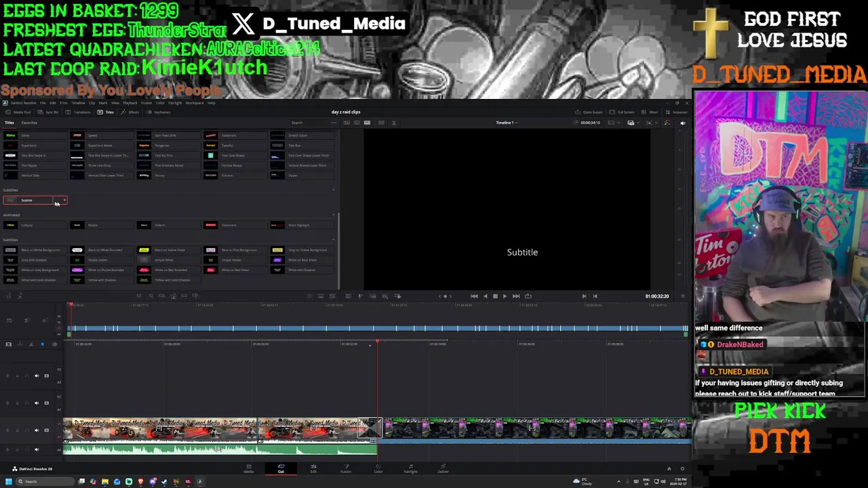Screen dimensions: 868x488
Task: Switch to the Media page
Action: coord(248,468)
